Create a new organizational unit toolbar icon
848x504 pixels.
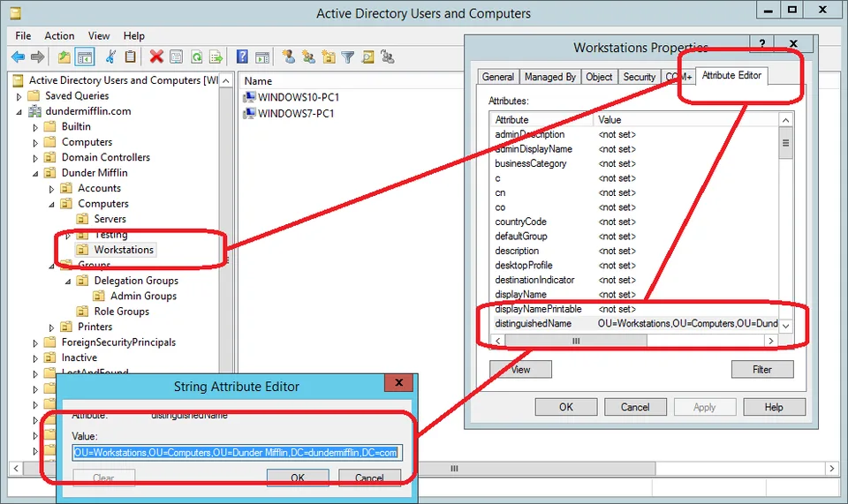pyautogui.click(x=329, y=56)
